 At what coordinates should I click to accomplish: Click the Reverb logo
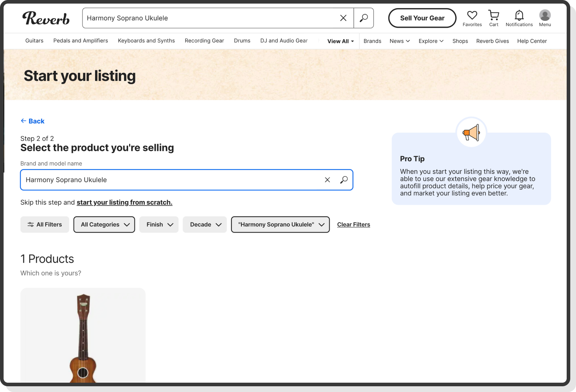(x=46, y=18)
